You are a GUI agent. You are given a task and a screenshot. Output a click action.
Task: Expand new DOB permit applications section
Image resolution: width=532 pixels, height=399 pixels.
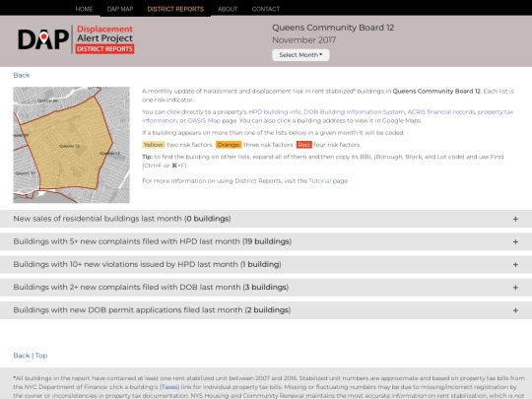pos(266,310)
